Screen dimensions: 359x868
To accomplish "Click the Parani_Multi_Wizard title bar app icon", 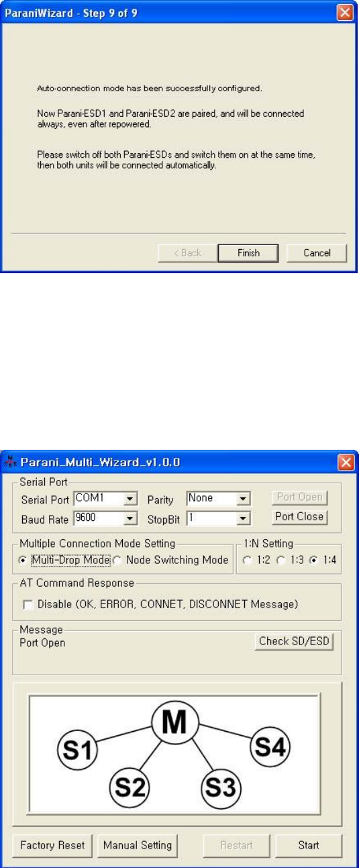I will pos(11,463).
